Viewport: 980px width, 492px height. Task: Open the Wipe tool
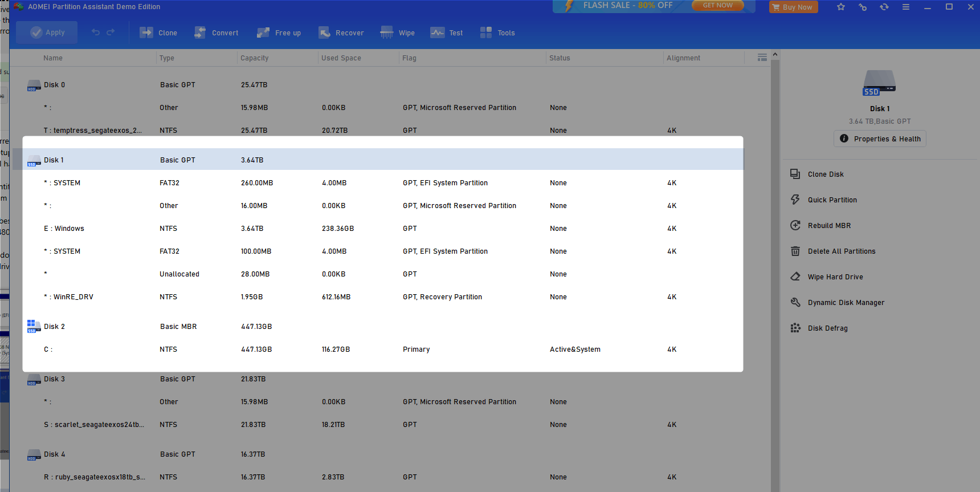pos(397,32)
